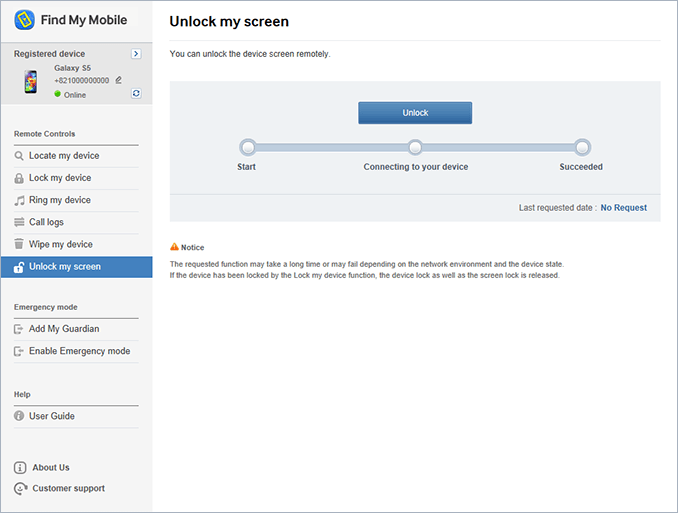This screenshot has width=678, height=513.
Task: Click the Galaxy S5 phone thumbnail
Action: click(x=31, y=82)
